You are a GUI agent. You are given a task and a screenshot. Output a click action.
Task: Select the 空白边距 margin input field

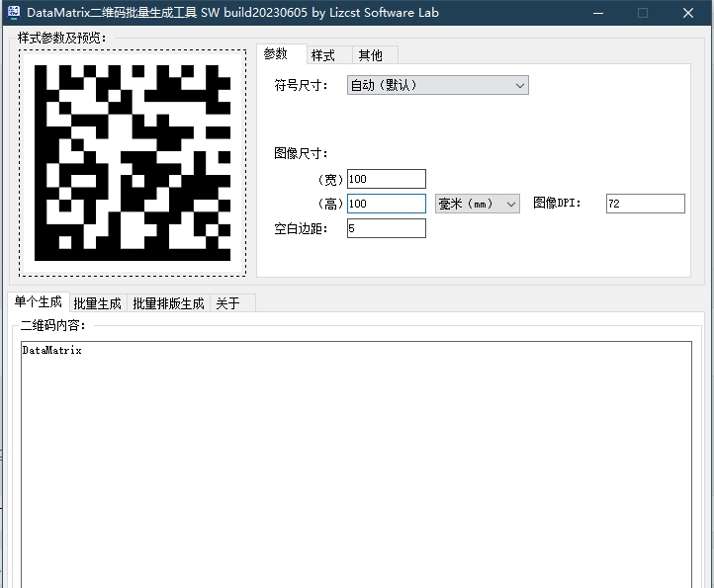point(386,228)
